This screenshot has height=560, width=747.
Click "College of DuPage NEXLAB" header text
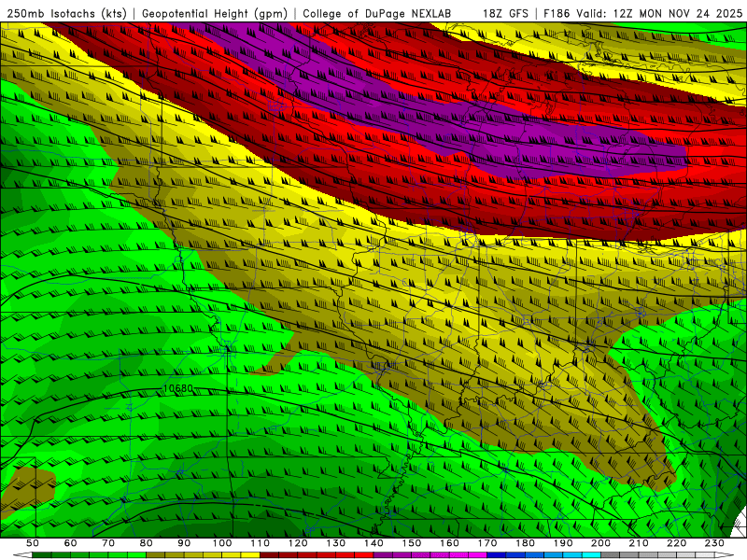pos(377,13)
